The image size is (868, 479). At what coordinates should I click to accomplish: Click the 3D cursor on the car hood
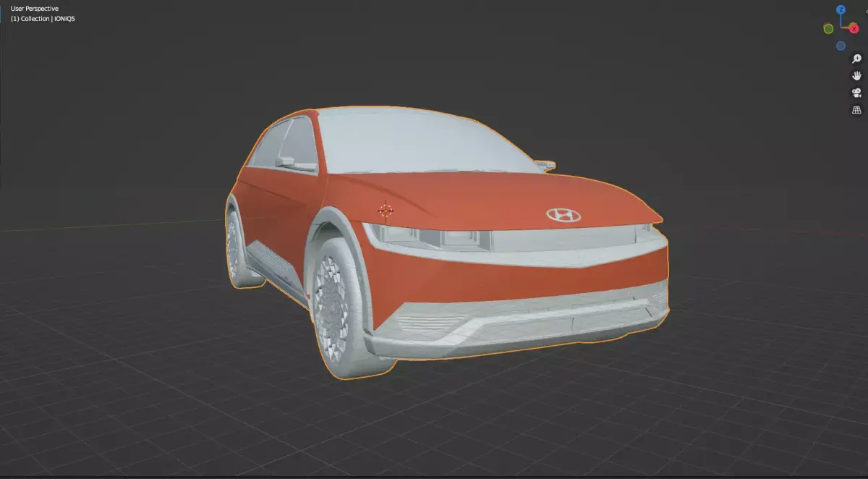click(386, 211)
